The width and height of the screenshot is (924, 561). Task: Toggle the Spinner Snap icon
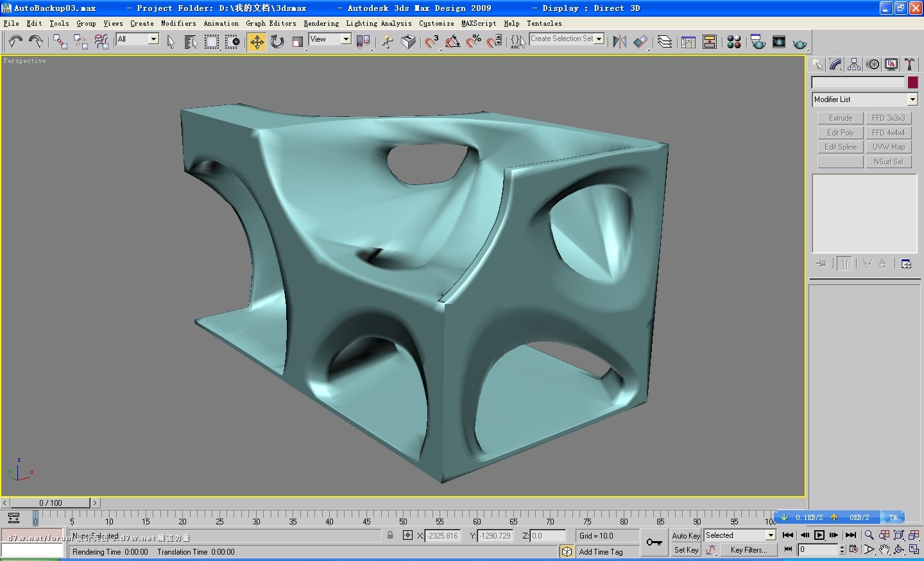point(494,42)
